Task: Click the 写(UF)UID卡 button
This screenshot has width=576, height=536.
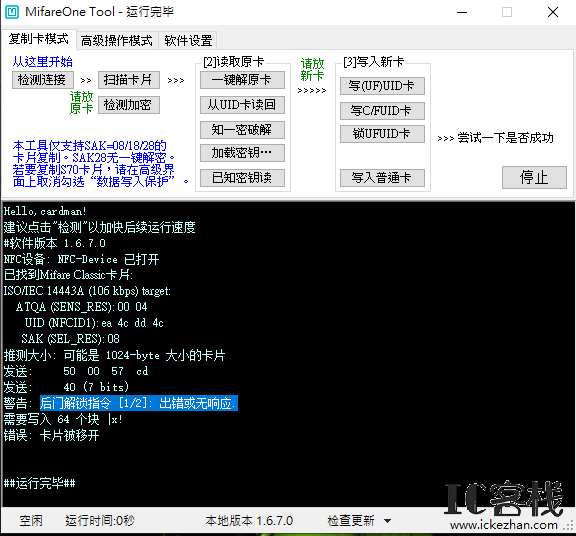Action: coord(382,86)
